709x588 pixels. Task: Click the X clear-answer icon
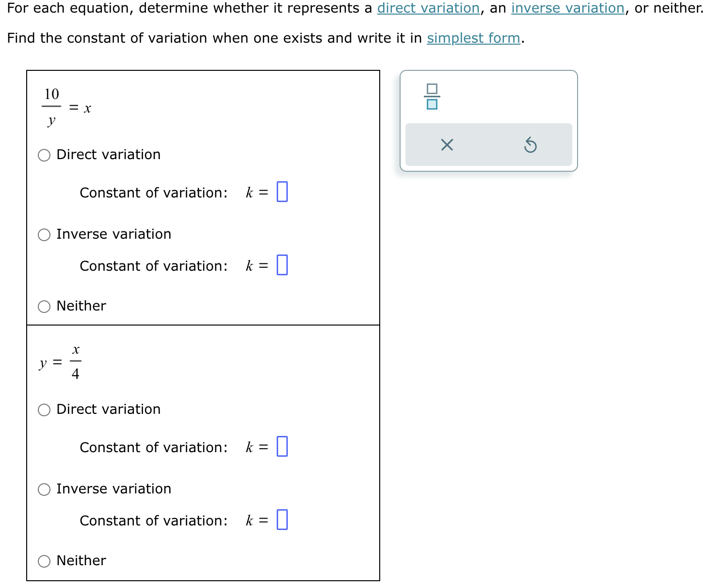click(x=446, y=145)
